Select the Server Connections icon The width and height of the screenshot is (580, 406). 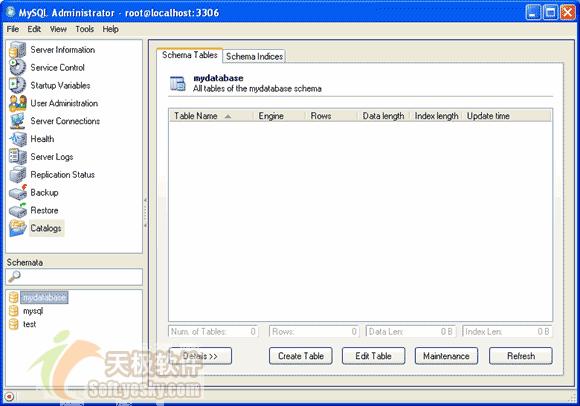[17, 121]
